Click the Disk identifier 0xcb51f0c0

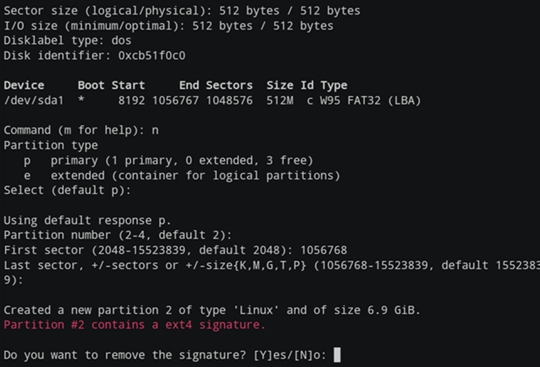coord(152,55)
